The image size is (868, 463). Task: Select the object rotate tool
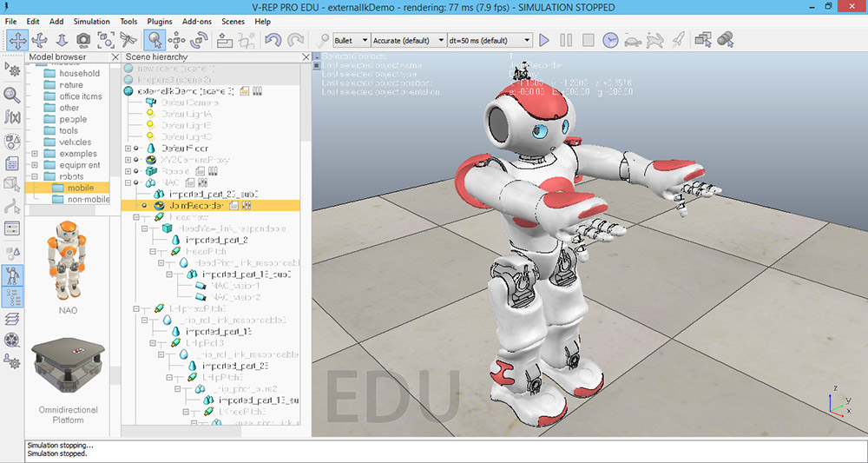point(199,41)
